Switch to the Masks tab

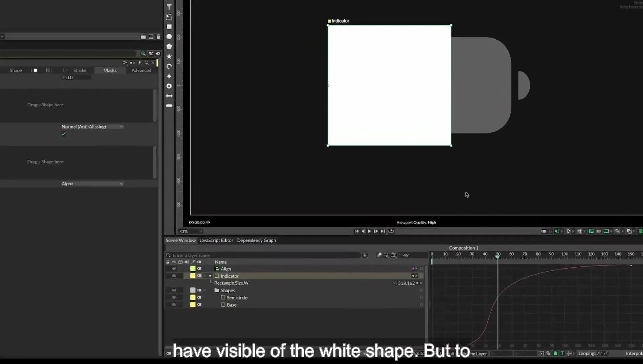tap(110, 70)
